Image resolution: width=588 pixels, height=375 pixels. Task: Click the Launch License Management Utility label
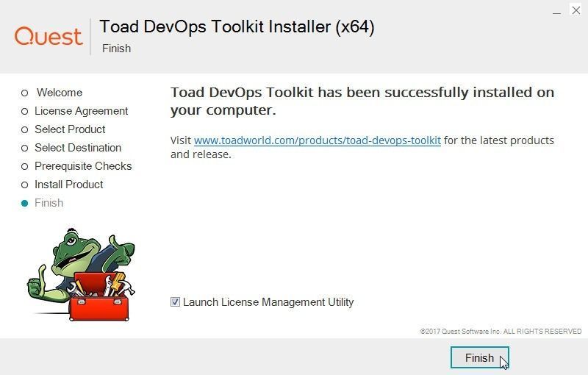click(268, 302)
